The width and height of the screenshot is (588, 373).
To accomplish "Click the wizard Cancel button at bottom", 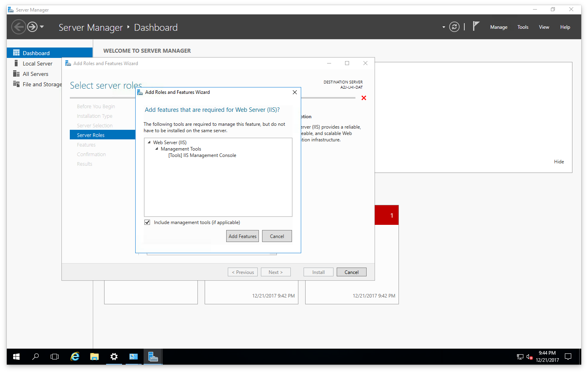I will point(351,272).
